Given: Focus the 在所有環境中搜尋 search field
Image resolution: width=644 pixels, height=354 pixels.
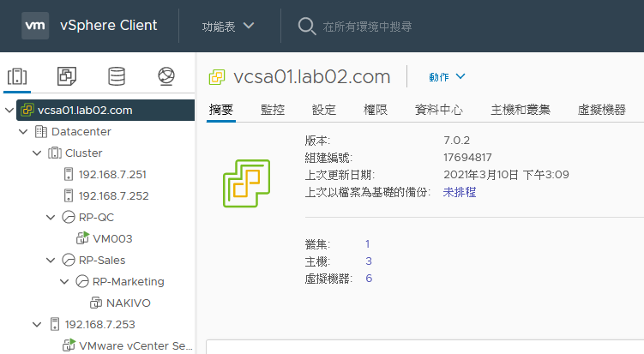Looking at the screenshot, I should point(367,27).
